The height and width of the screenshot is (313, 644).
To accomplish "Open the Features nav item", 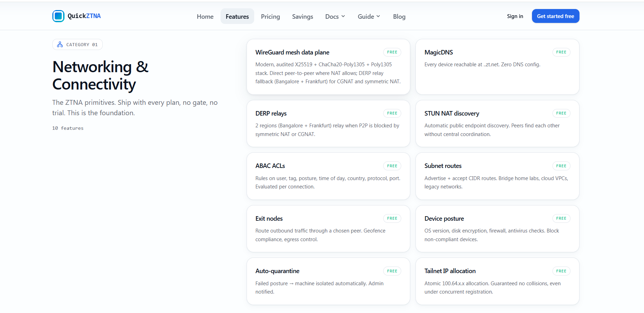I will (237, 16).
